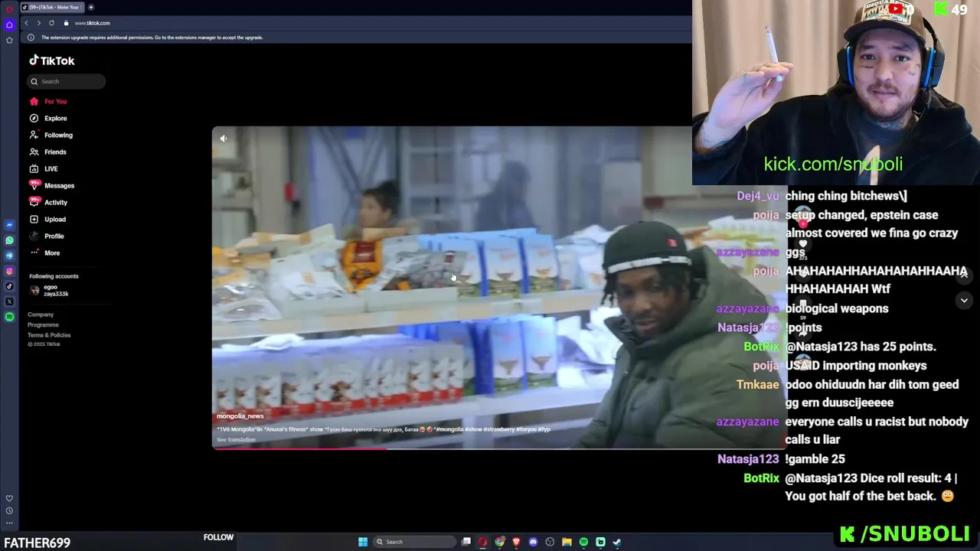Open mongolia_news creator profile
The image size is (980, 551).
240,416
